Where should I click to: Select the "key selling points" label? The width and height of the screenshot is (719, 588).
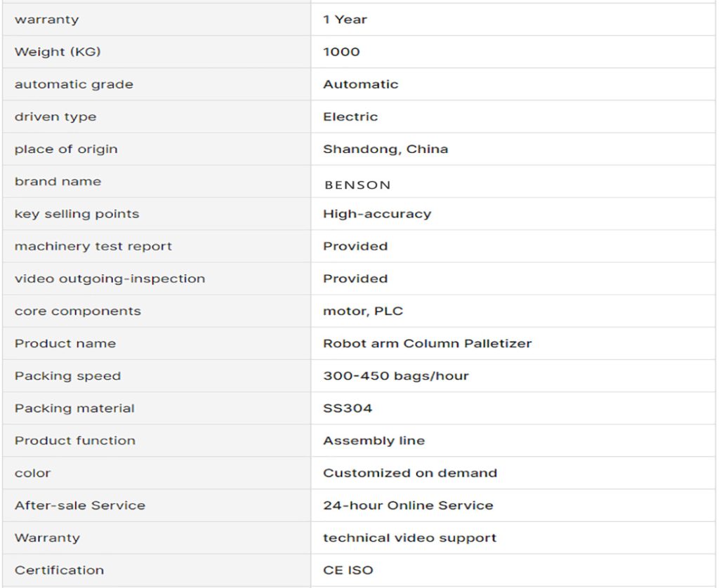(77, 214)
